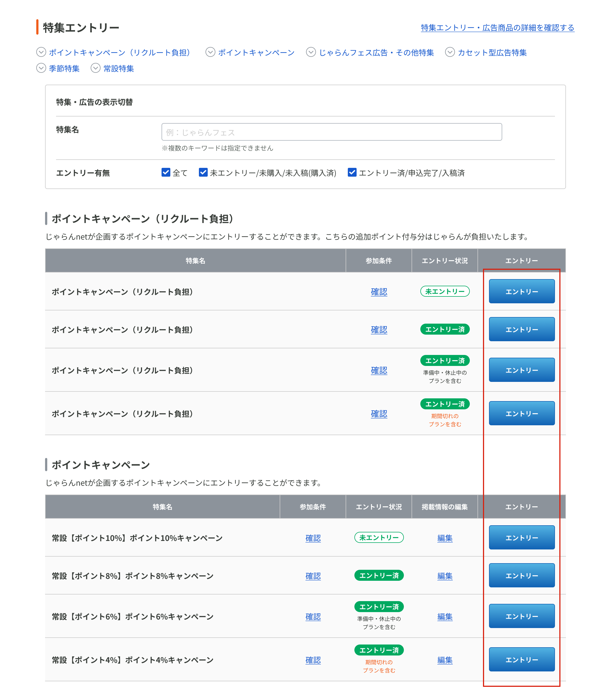611x700 pixels.
Task: Jump to 常設特集 section link
Action: click(x=118, y=68)
